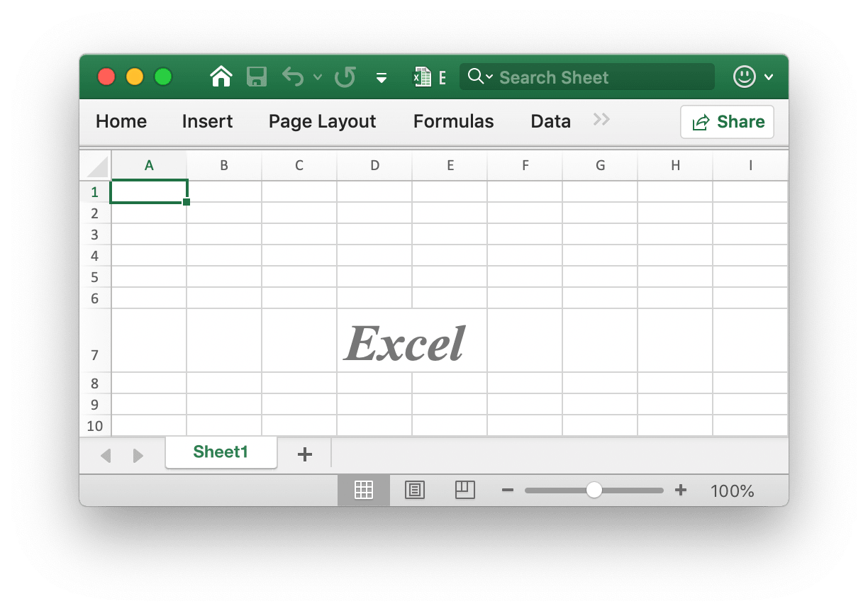The image size is (868, 611).
Task: Click the Redo circular arrow icon
Action: (345, 77)
